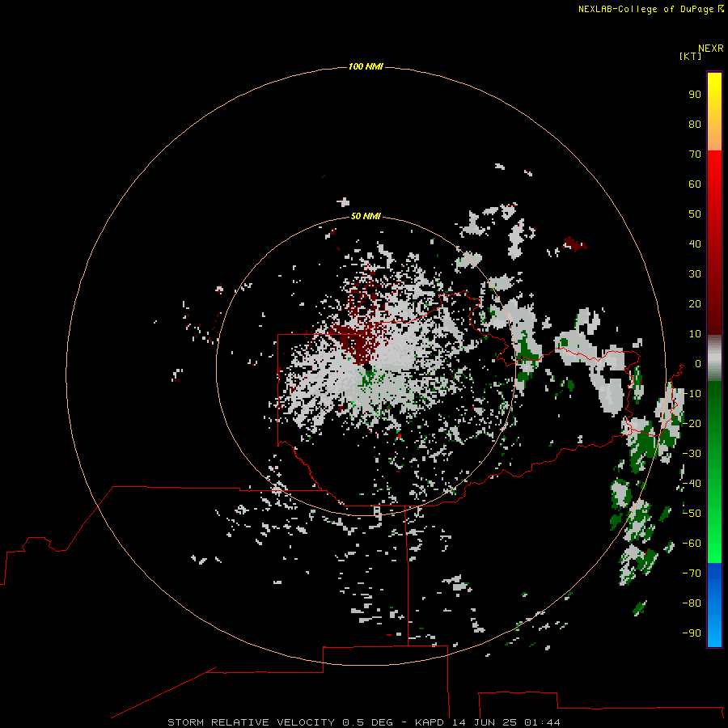Click the 30 value on velocity scale
The image size is (728, 728).
click(695, 274)
